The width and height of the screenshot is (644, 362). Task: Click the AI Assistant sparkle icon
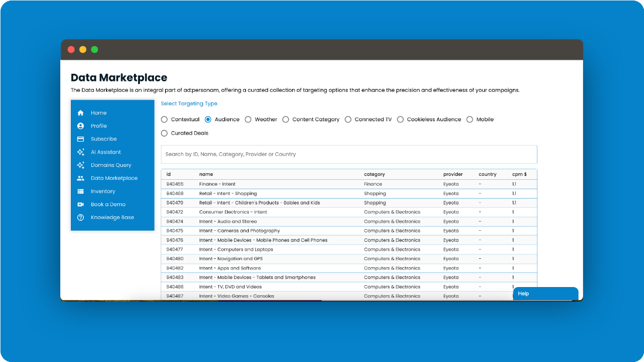point(81,152)
